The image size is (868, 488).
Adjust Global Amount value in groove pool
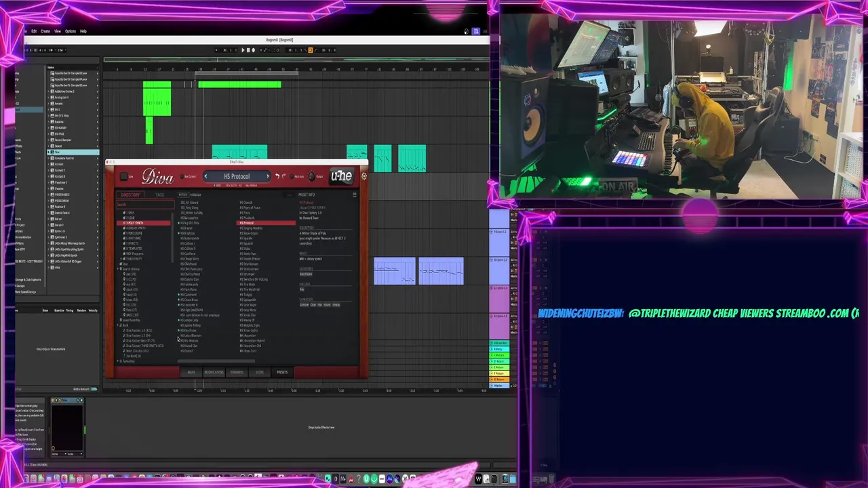94,389
